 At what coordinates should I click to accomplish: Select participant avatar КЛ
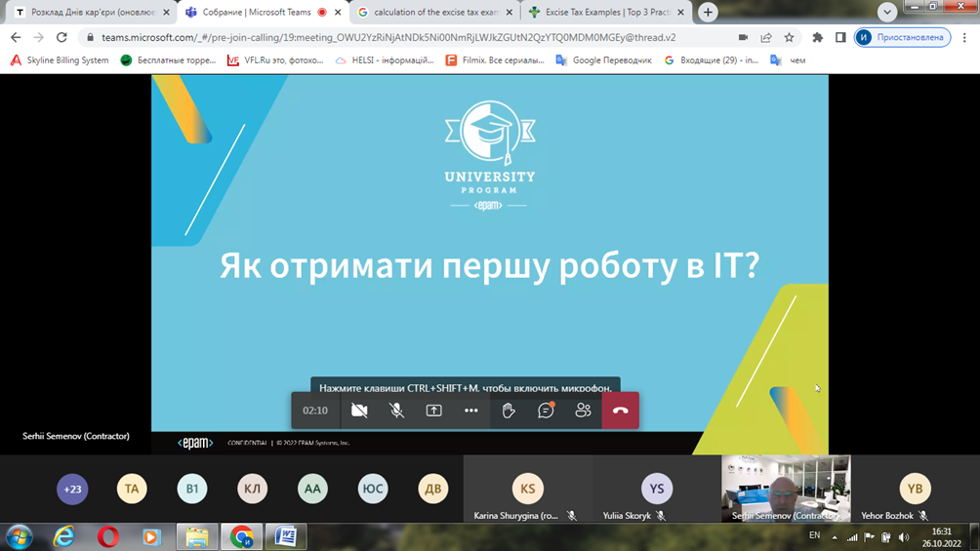tap(252, 489)
